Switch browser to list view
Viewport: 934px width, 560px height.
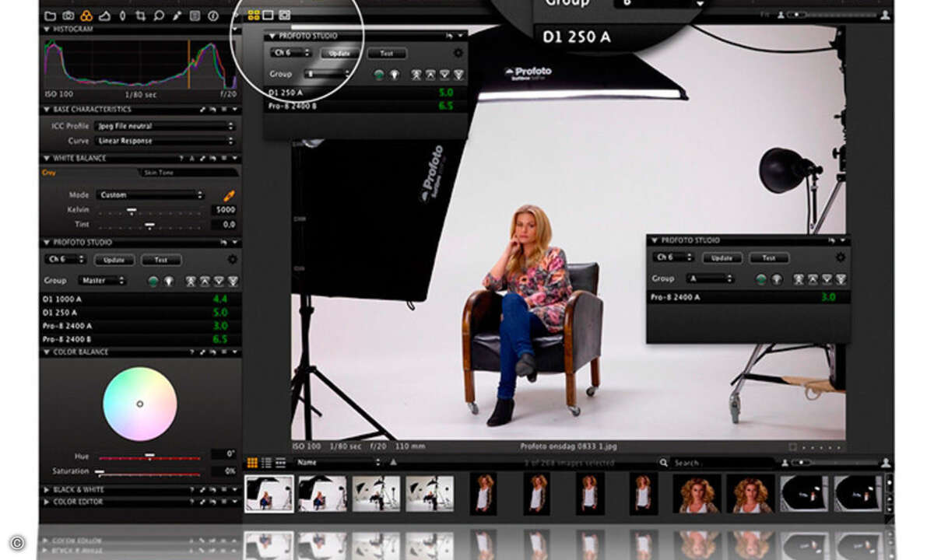coord(266,463)
